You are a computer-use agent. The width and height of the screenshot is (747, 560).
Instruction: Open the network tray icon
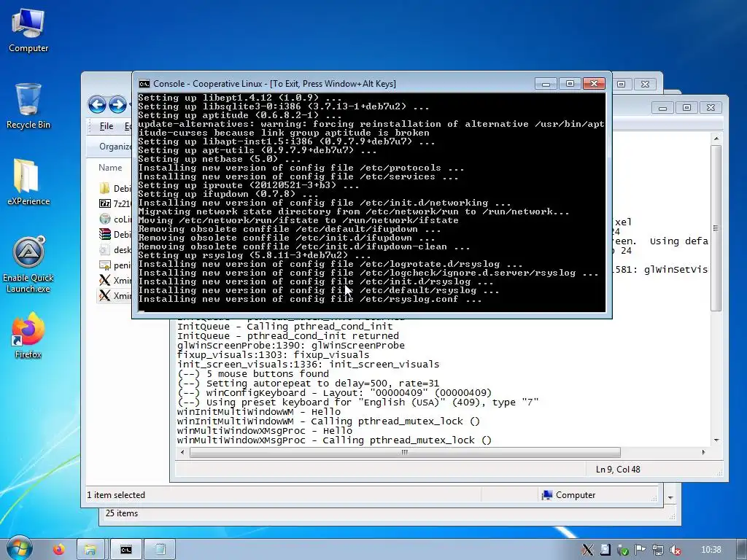click(658, 550)
